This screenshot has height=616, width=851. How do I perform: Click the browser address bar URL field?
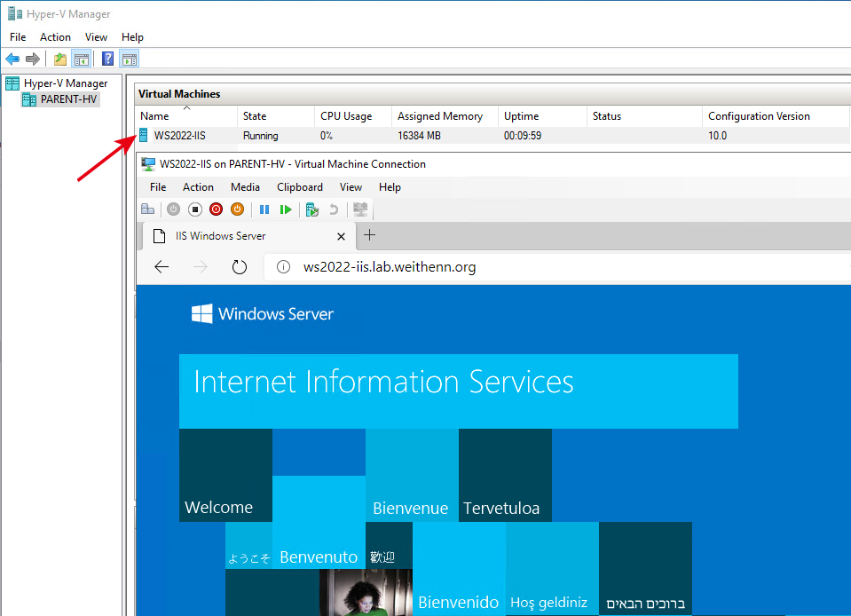pyautogui.click(x=557, y=267)
